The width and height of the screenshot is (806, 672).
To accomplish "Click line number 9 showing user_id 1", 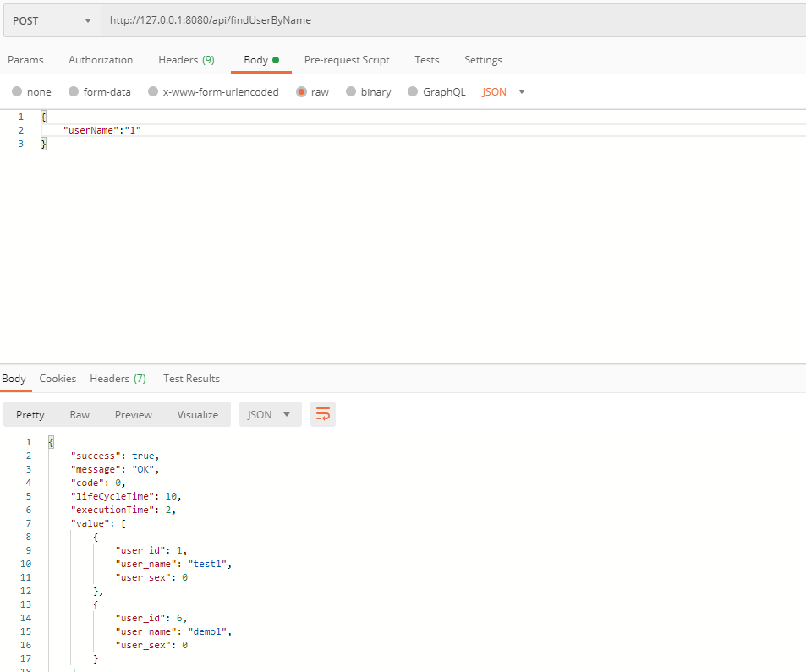I will pyautogui.click(x=28, y=549).
